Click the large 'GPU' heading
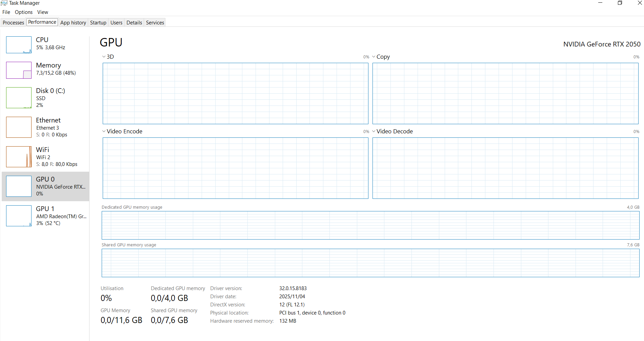 click(x=111, y=42)
